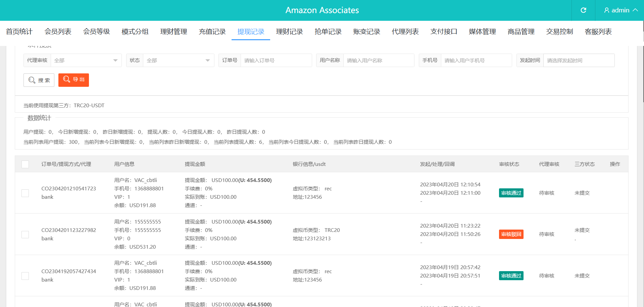Click the 订单号/提现方式/代理 column header
The width and height of the screenshot is (644, 307).
[66, 164]
